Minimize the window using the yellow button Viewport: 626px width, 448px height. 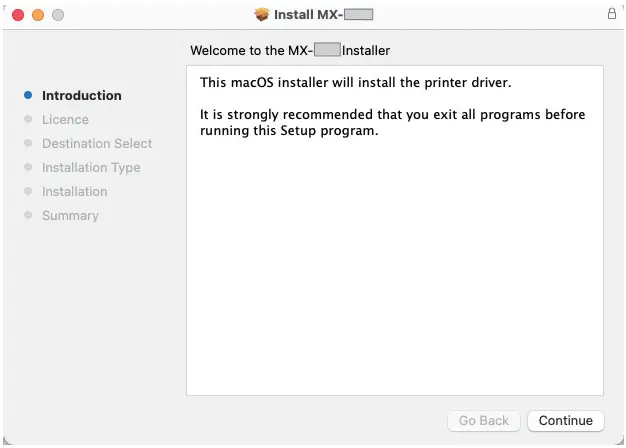[38, 15]
